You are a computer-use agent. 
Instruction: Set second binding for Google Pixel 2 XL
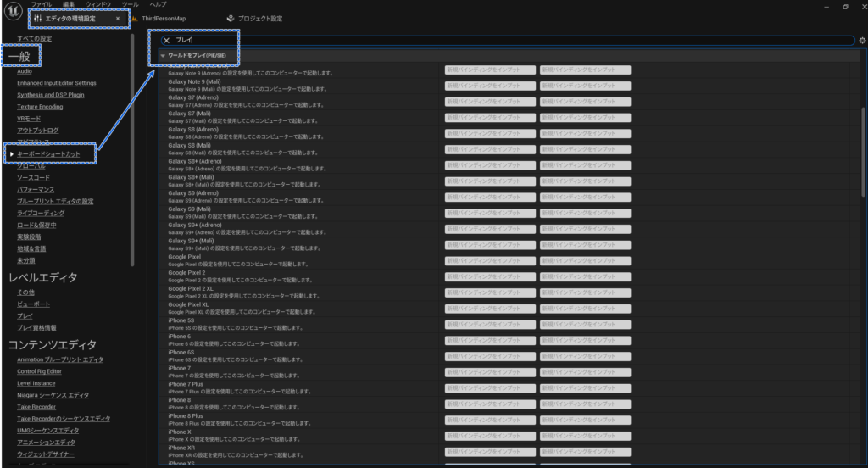click(x=585, y=293)
